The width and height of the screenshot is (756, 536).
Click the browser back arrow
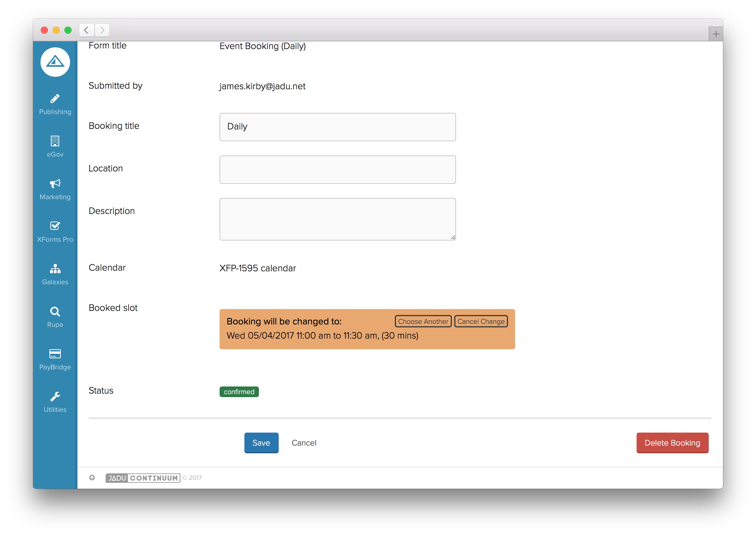[x=87, y=30]
